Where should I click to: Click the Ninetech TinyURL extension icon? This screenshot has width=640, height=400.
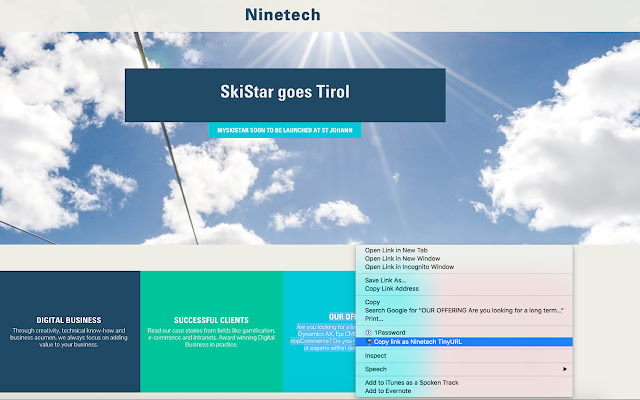[369, 342]
